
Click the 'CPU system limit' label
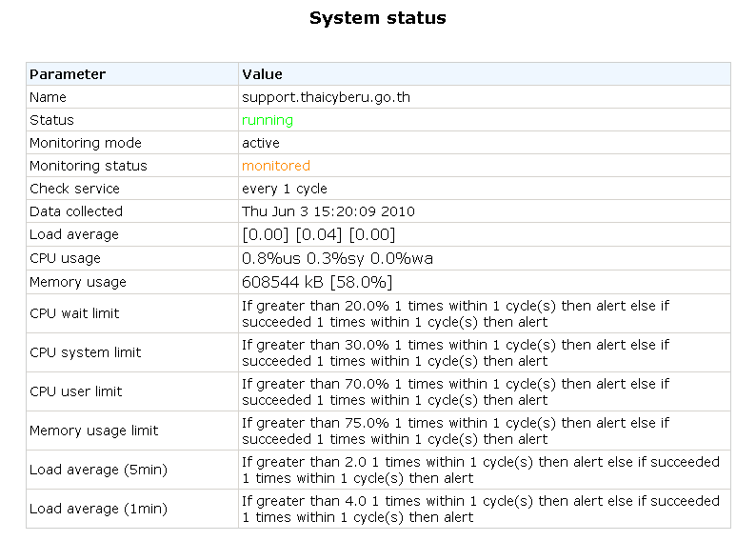(x=86, y=352)
